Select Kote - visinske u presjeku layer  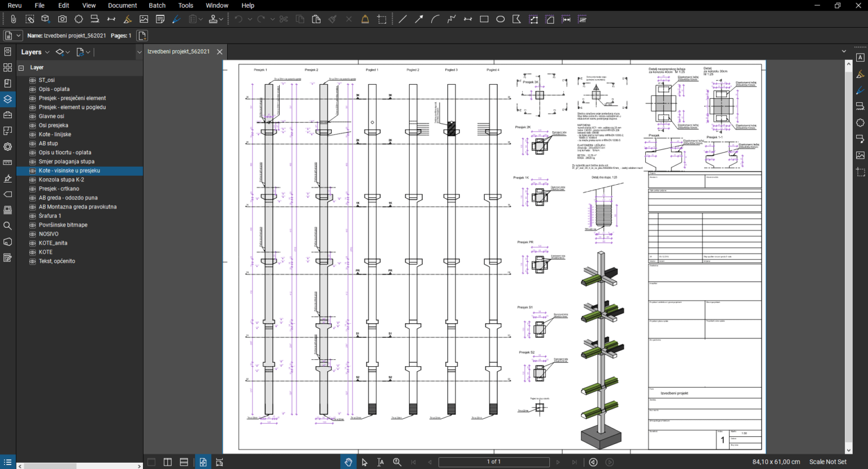point(69,171)
